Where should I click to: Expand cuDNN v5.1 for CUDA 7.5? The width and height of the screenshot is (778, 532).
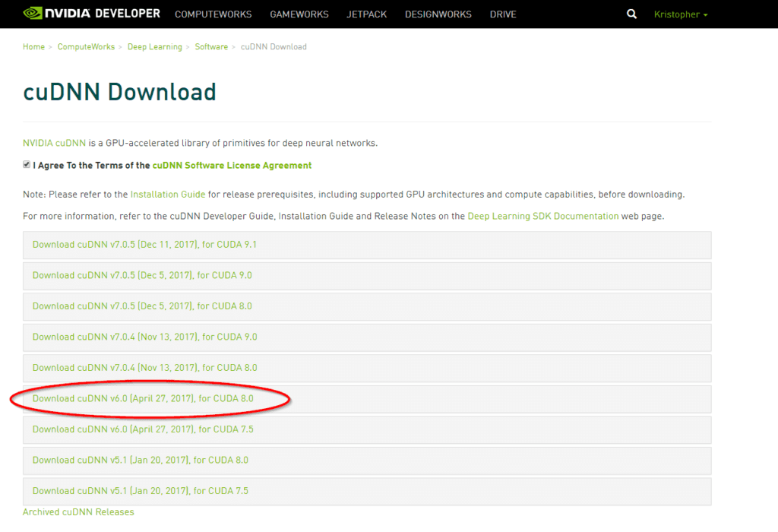click(x=367, y=491)
